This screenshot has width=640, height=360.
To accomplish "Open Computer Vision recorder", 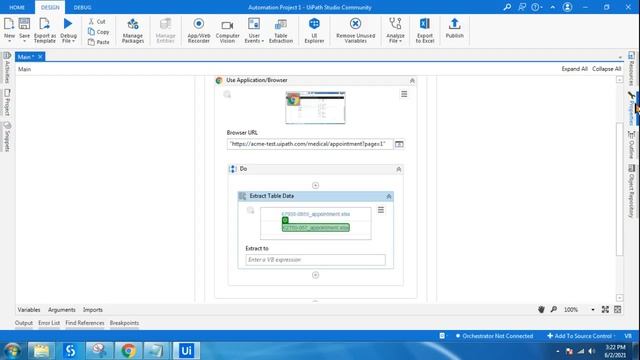I will [227, 30].
